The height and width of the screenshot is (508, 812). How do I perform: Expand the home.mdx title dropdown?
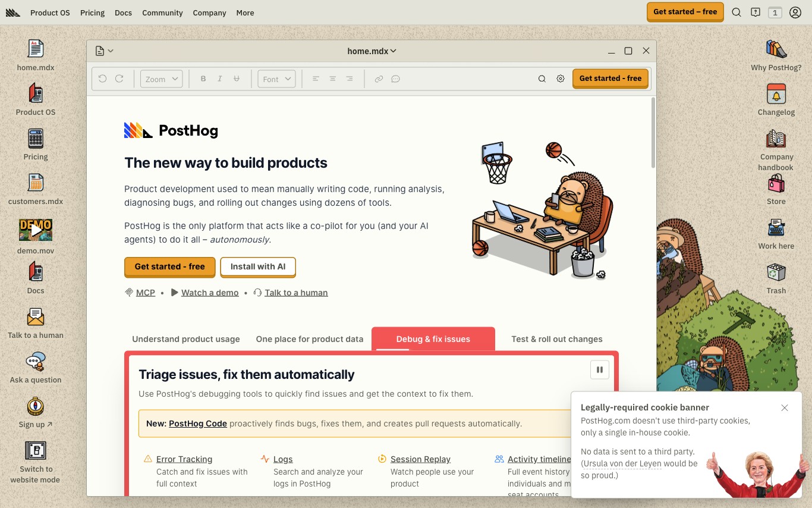coord(372,51)
